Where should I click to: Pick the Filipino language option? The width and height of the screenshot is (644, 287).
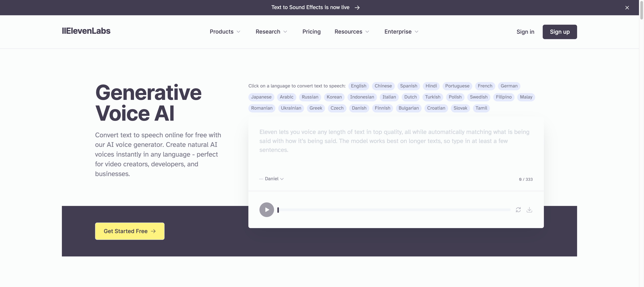click(503, 97)
